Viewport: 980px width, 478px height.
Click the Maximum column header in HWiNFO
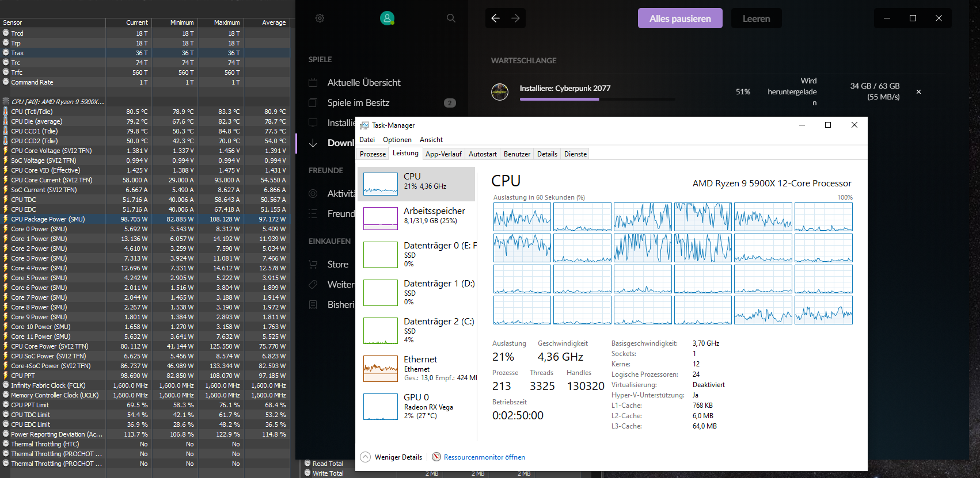coord(221,22)
